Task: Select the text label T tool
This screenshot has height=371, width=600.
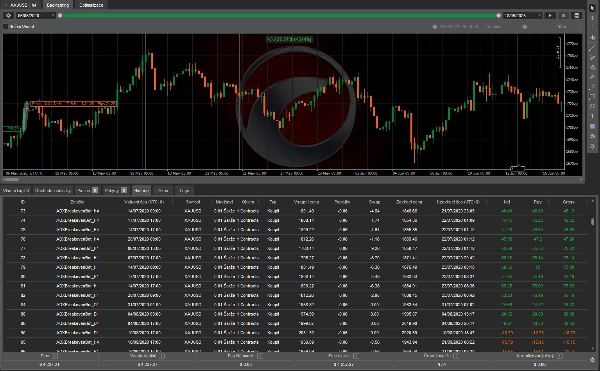Action: tap(592, 116)
